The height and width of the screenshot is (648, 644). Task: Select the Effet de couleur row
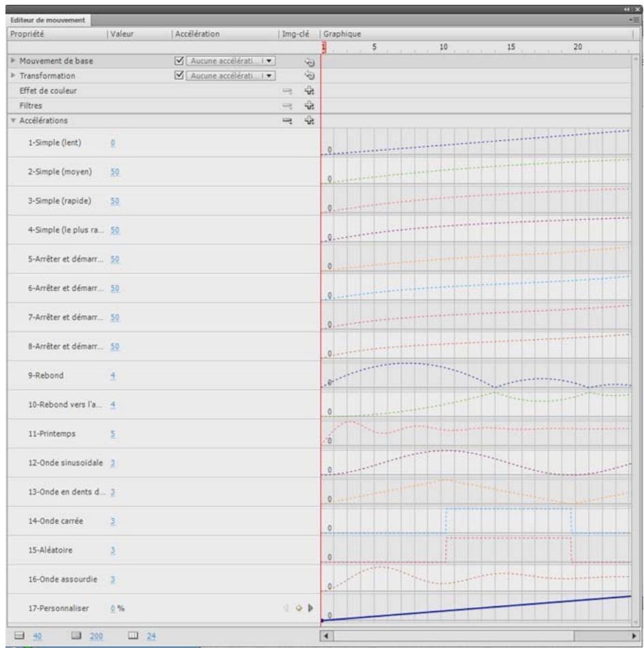tap(164, 91)
